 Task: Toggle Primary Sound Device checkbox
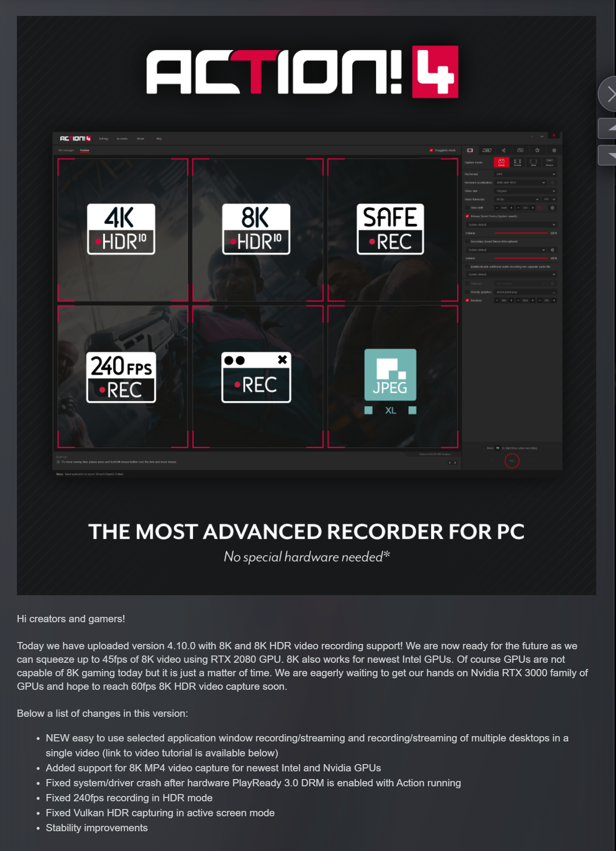point(467,216)
